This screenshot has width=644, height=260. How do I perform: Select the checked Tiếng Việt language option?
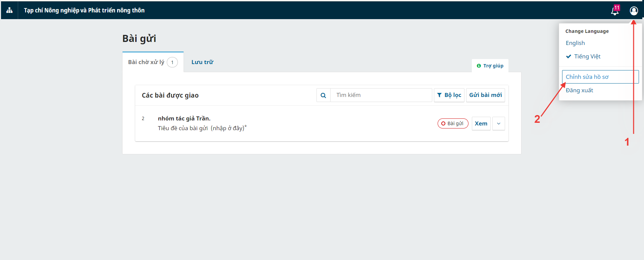coord(587,56)
